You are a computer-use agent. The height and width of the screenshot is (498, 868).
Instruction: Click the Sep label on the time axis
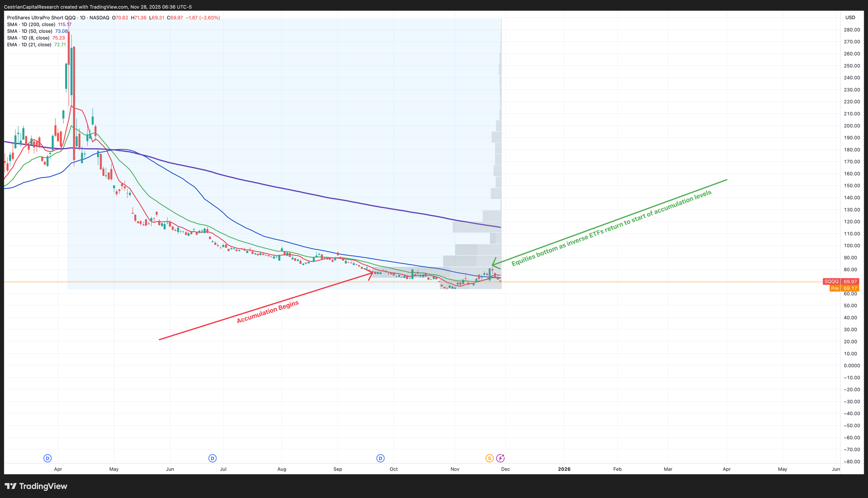(338, 469)
